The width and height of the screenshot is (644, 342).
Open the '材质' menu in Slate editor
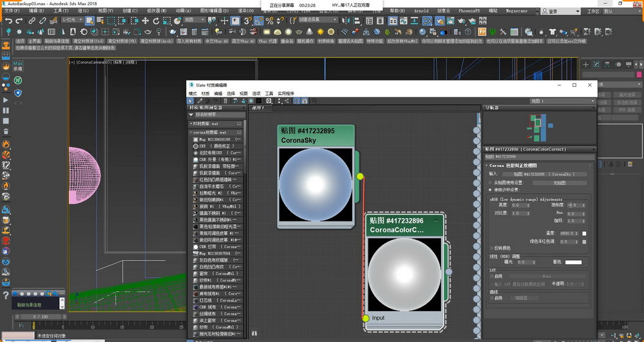[x=205, y=93]
